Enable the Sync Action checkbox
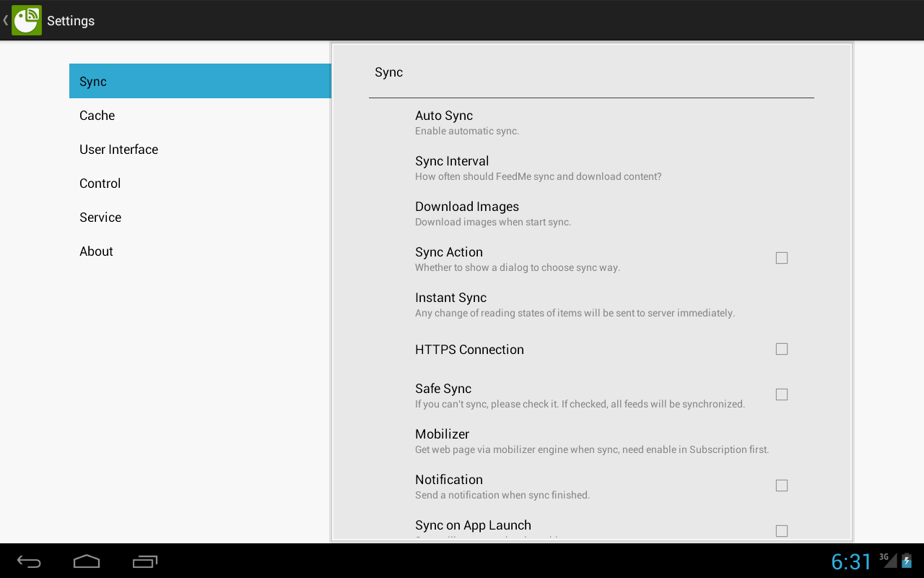 (x=781, y=258)
